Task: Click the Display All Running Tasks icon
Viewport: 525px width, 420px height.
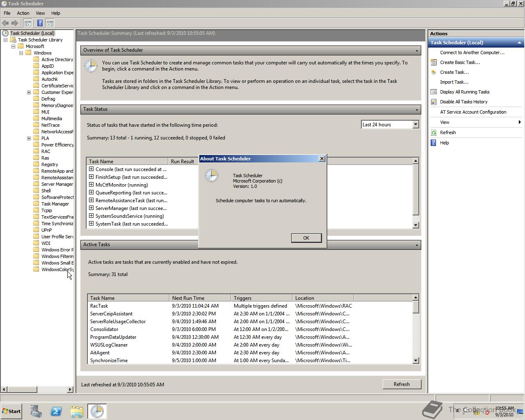Action: (434, 92)
